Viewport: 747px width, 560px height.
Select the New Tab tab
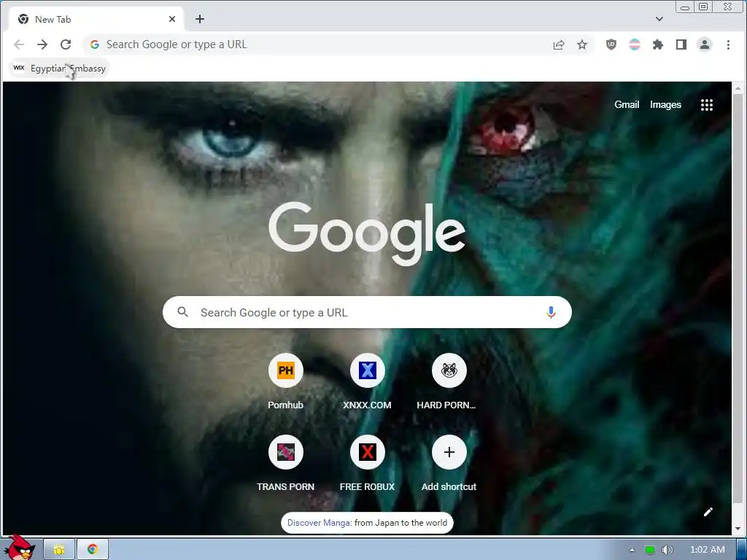[96, 19]
